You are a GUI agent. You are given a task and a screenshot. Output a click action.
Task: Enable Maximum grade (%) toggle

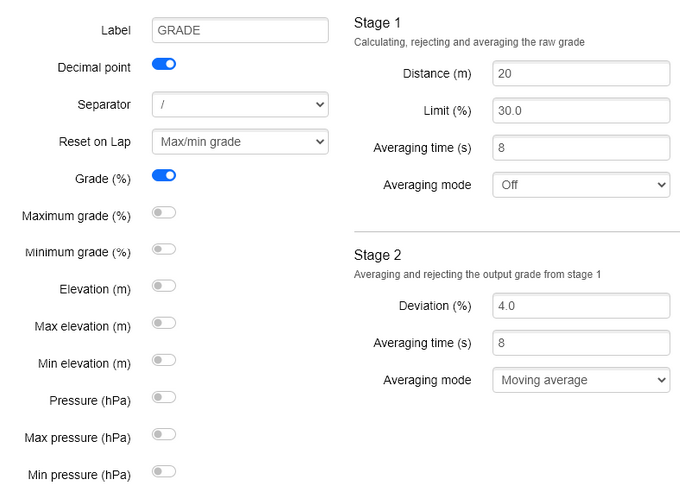(164, 212)
